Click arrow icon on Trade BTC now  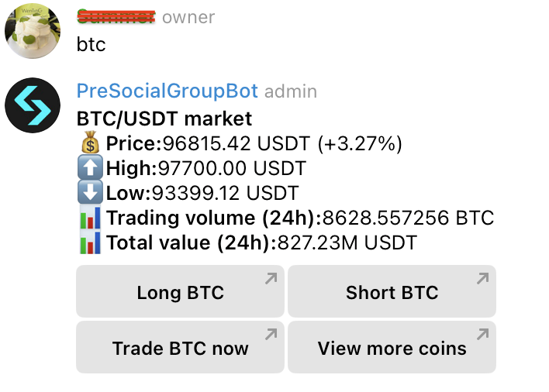click(271, 335)
